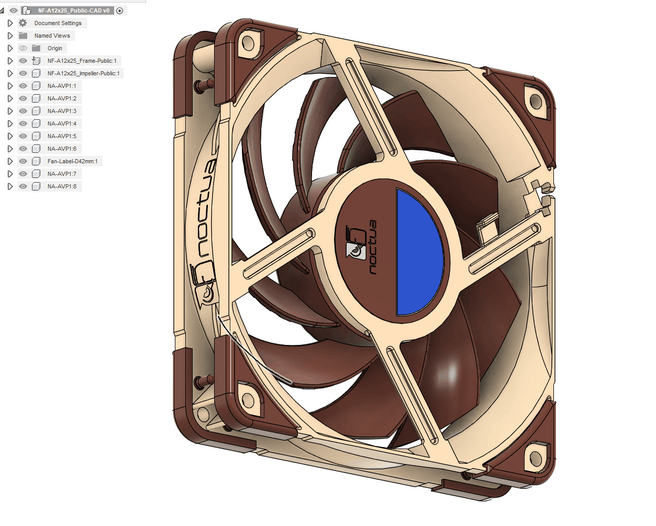The width and height of the screenshot is (656, 526).
Task: Click the Named Views folder icon
Action: tap(23, 36)
